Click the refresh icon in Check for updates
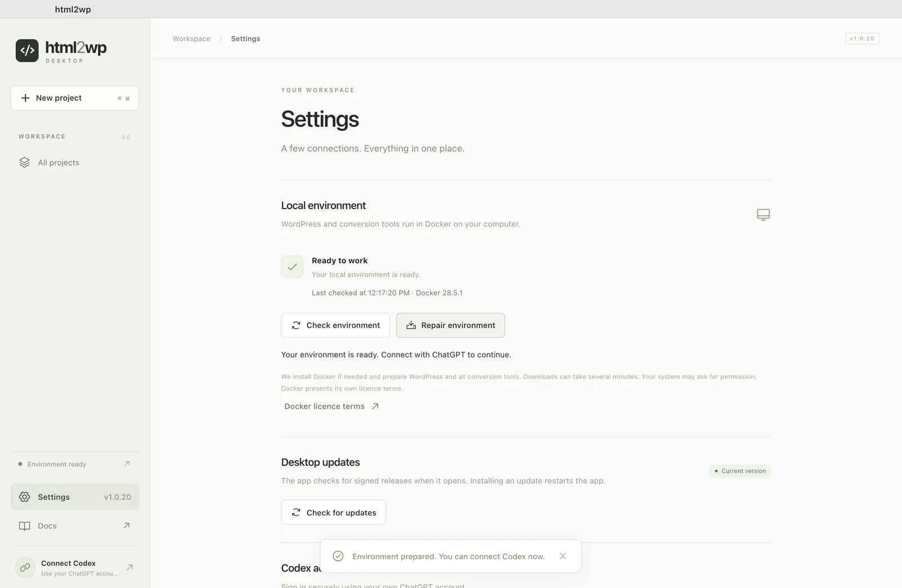This screenshot has width=902, height=588. coord(296,512)
